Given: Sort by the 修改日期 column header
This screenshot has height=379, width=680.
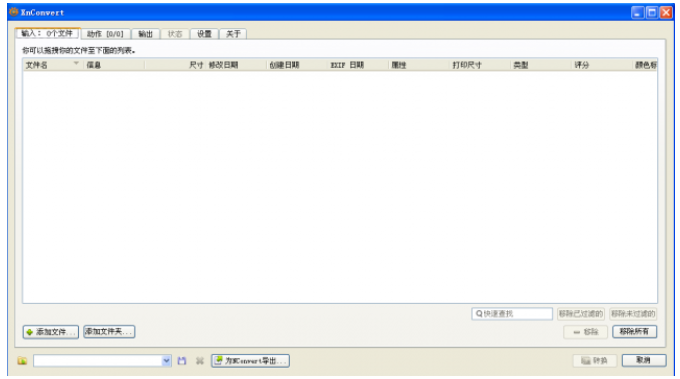Looking at the screenshot, I should (236, 65).
